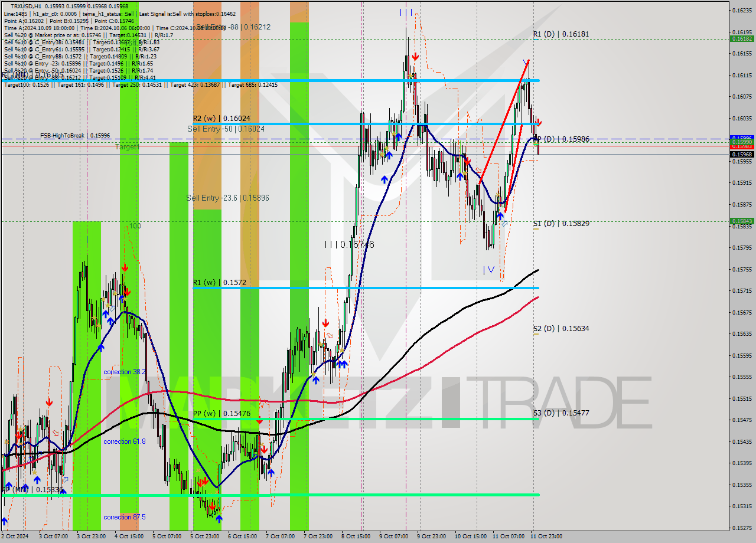Click '9 Oct 23:00' on the time axis

pyautogui.click(x=431, y=537)
